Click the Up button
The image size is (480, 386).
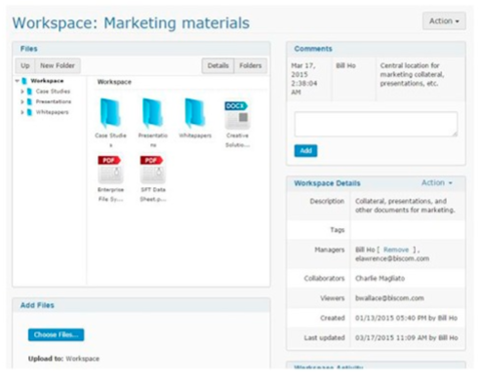click(x=25, y=66)
